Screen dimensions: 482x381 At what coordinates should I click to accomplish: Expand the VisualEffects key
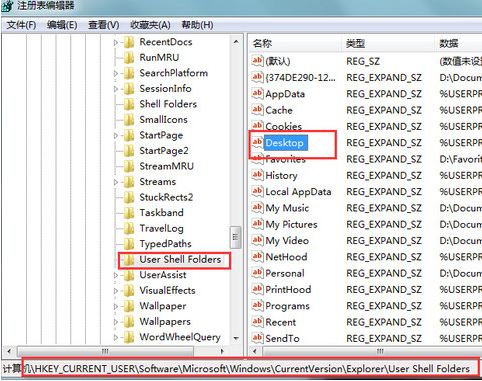[116, 291]
